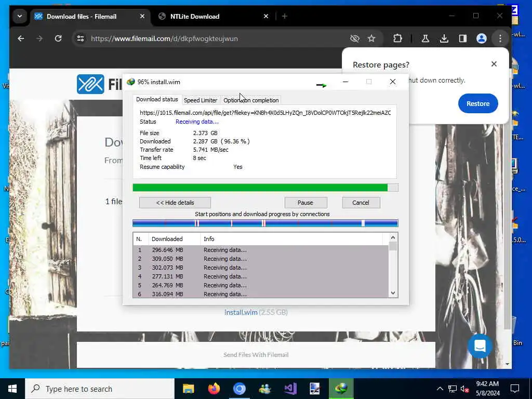Go back using browser back arrow

(x=21, y=38)
